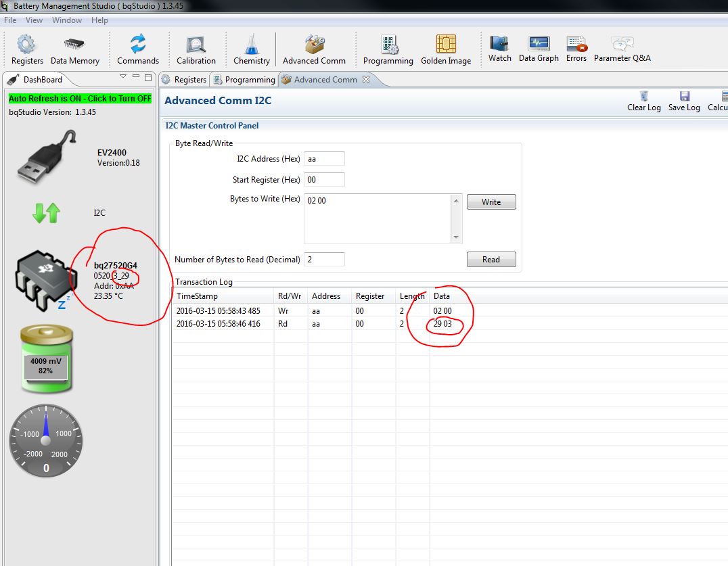Image resolution: width=728 pixels, height=566 pixels.
Task: Click the I2C green arrows icon
Action: 47,213
